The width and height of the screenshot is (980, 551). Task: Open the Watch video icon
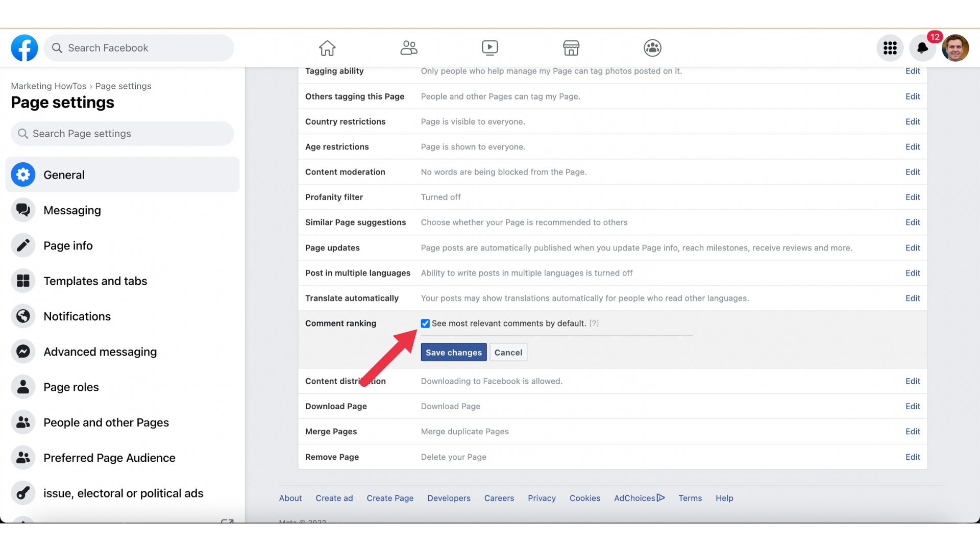(490, 47)
